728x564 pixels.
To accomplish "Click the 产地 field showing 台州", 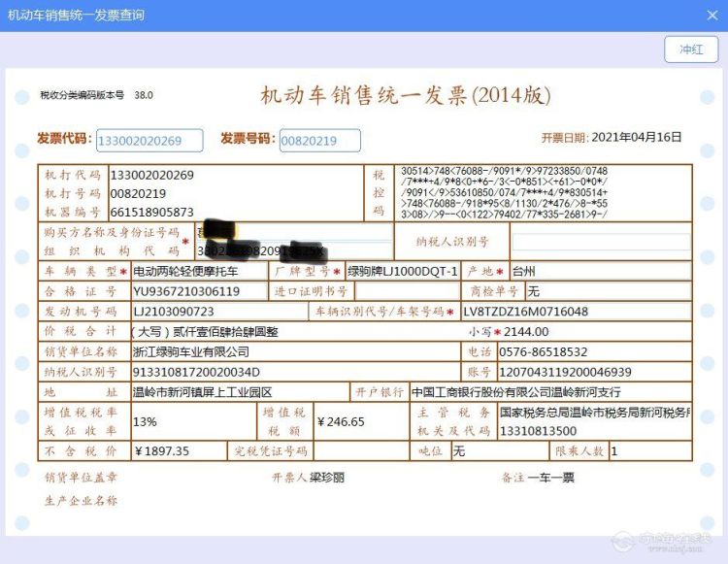I will 601,271.
